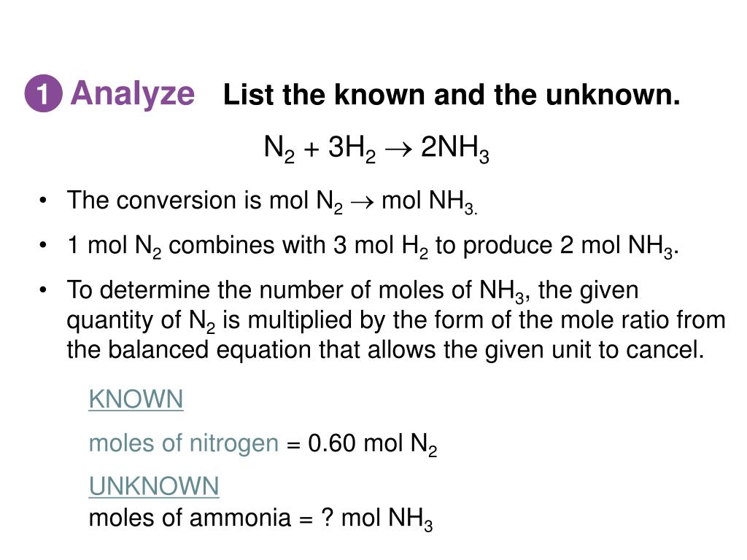Viewport: 747px width, 560px height.
Task: Click the N2 term in the balanced equation
Action: point(279,149)
